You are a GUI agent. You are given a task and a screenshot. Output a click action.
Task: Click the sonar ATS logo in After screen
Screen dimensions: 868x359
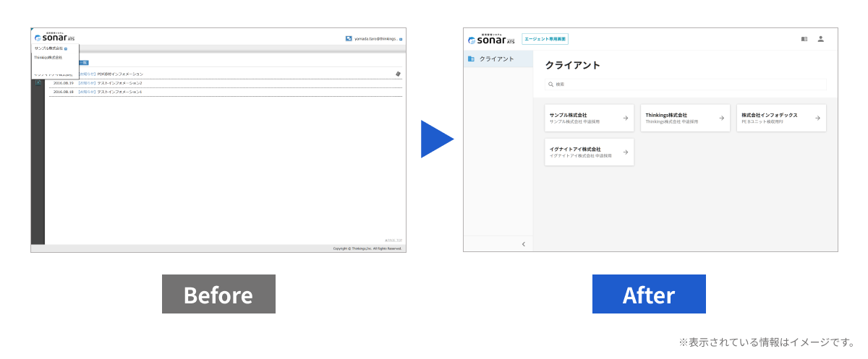pos(490,39)
